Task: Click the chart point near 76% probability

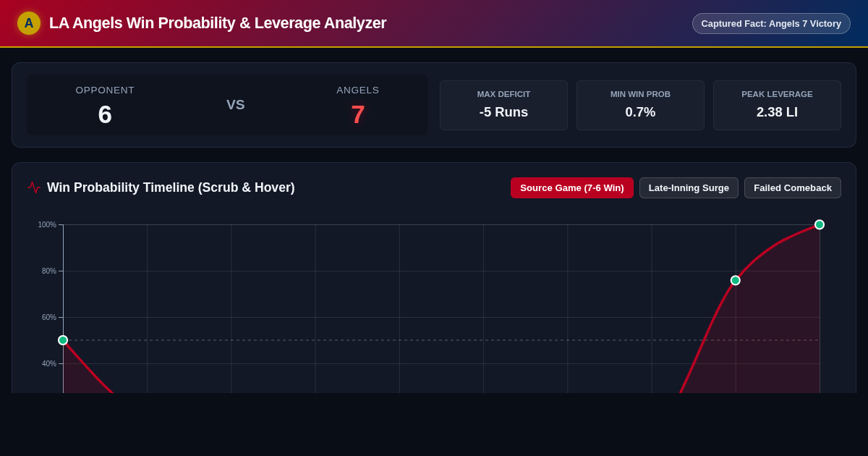Action: click(736, 280)
